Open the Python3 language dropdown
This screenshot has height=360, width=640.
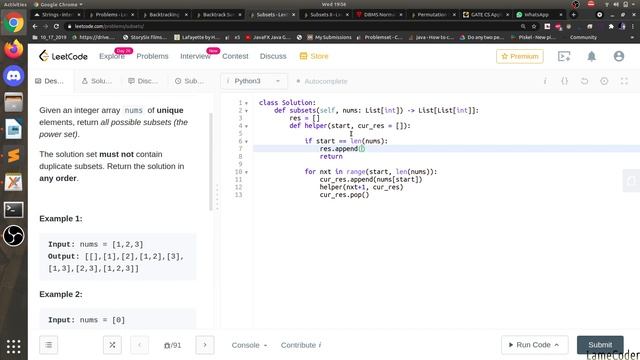(x=253, y=81)
